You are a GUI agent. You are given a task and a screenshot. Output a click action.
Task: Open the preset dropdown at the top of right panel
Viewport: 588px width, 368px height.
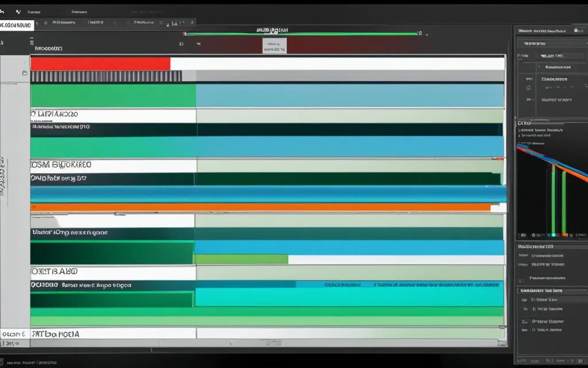coord(550,43)
